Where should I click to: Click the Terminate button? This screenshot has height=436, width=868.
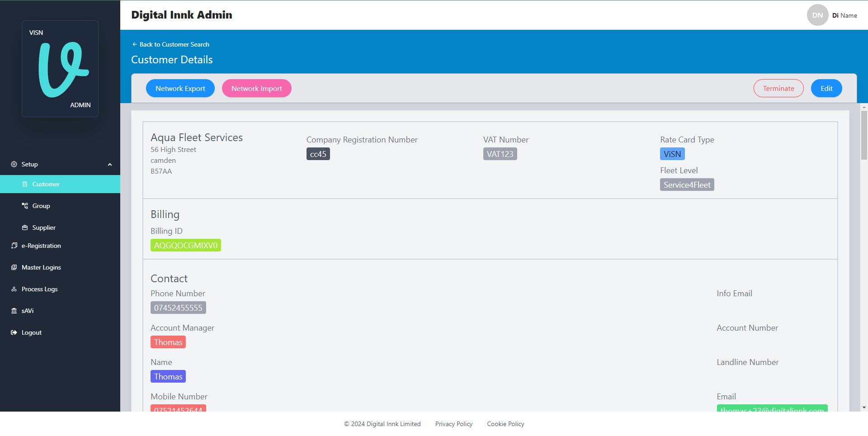tap(778, 89)
